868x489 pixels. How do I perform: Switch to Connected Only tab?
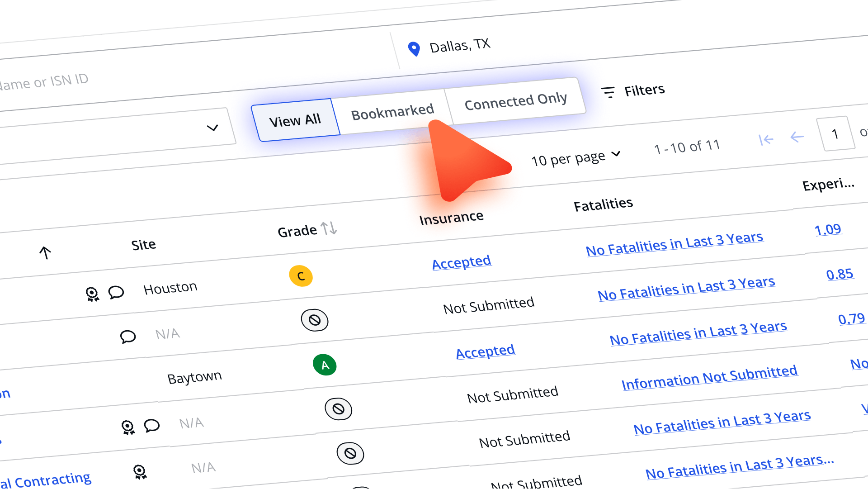(x=515, y=101)
